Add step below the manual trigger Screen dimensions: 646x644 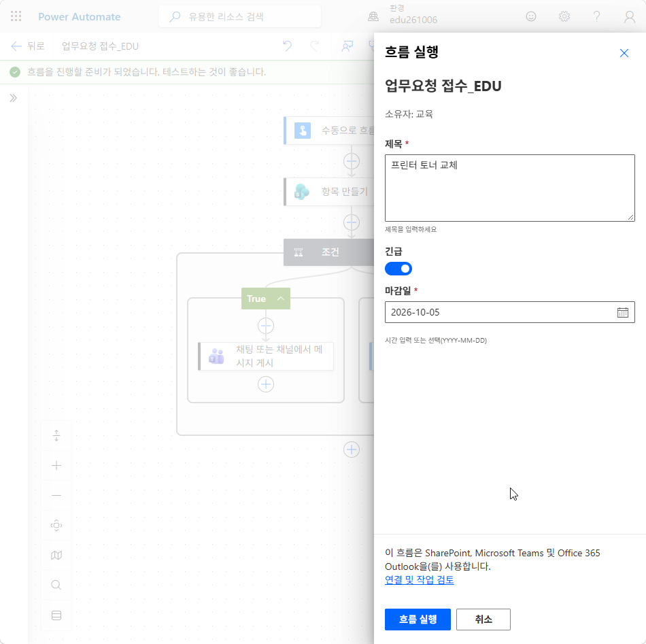point(352,161)
